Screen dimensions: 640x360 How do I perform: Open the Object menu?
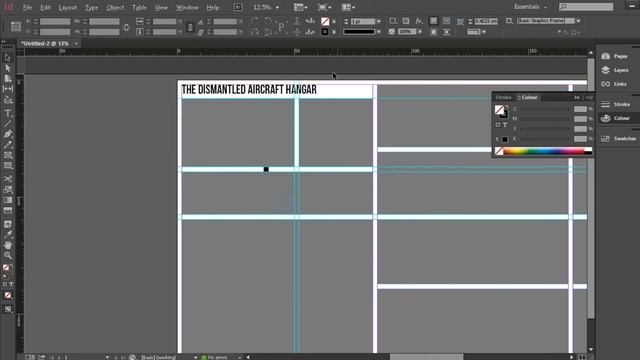(115, 7)
